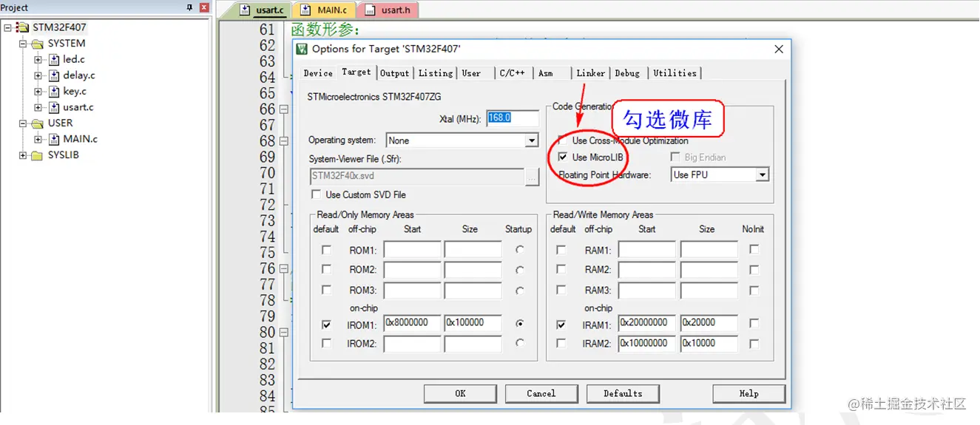Check the ROM3 default checkbox
Viewport: 980px width, 425px height.
326,290
